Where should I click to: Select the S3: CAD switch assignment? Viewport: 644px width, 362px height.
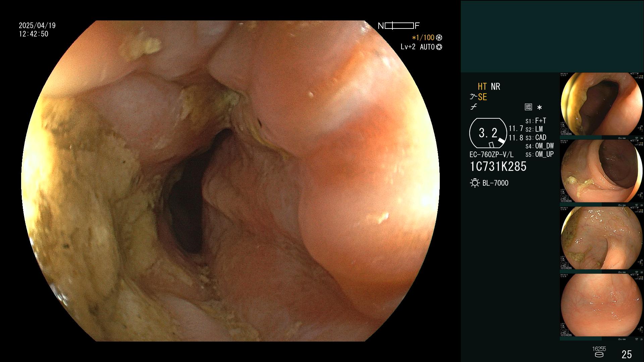(536, 137)
